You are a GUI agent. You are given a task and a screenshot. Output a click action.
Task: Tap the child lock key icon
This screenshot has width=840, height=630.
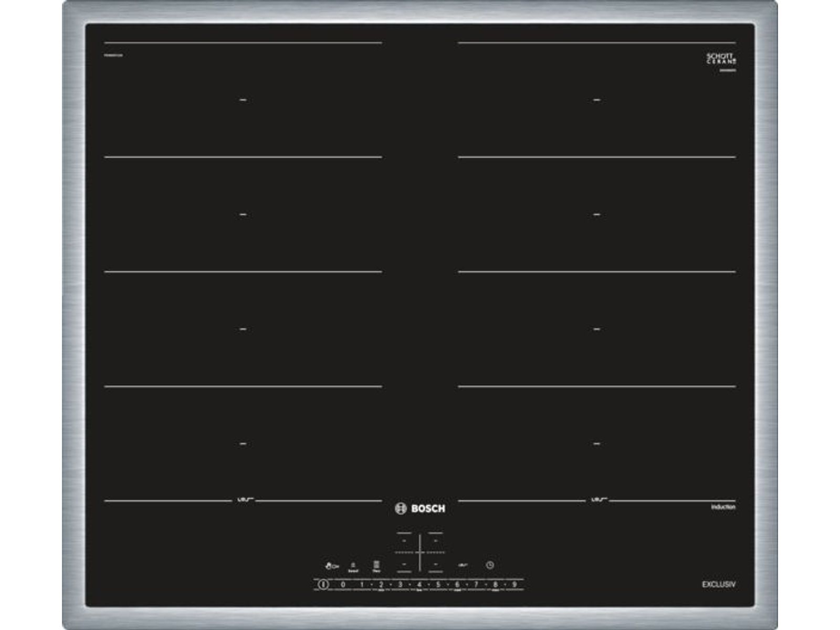tap(331, 566)
